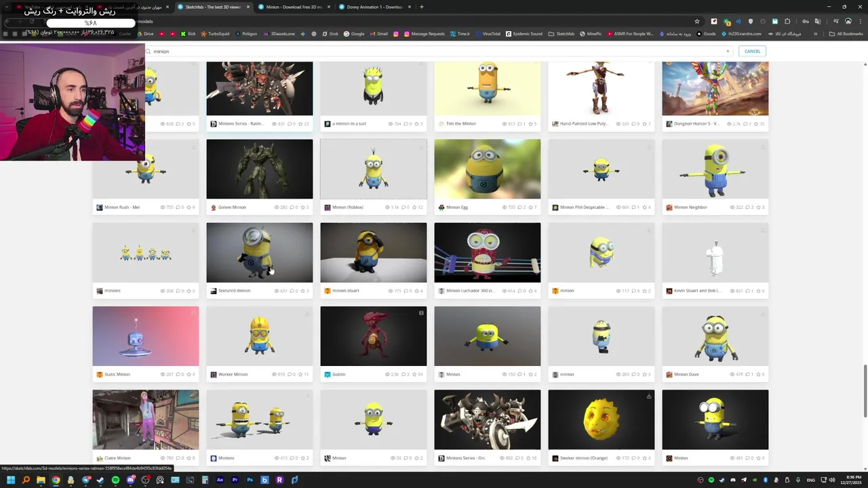Open File Explorer from the taskbar

(41, 480)
